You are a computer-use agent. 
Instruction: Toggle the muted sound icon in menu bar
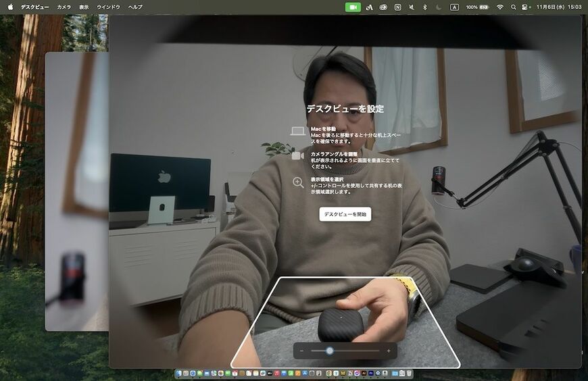coord(412,7)
